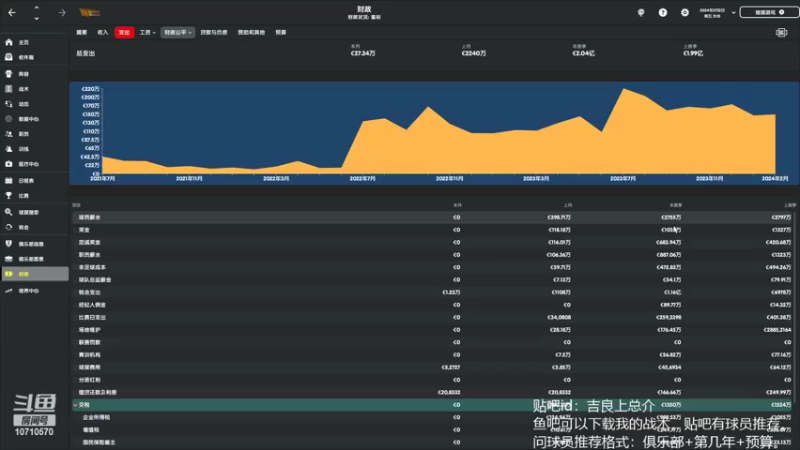The height and width of the screenshot is (450, 800).
Task: Switch to the 预算 budget tab
Action: click(281, 32)
